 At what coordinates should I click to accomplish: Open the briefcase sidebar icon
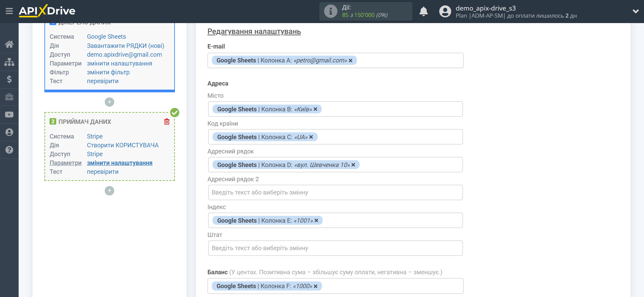(9, 97)
